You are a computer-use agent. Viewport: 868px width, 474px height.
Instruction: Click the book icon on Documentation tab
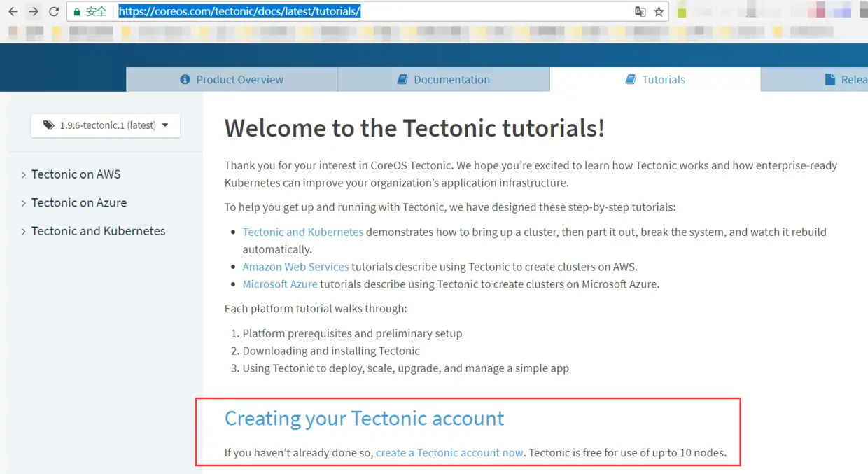pos(402,80)
